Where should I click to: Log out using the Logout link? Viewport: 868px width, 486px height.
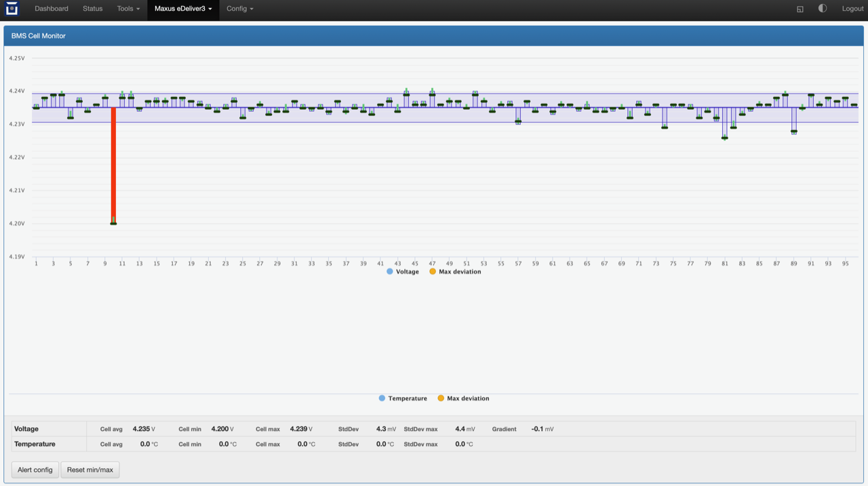[852, 9]
